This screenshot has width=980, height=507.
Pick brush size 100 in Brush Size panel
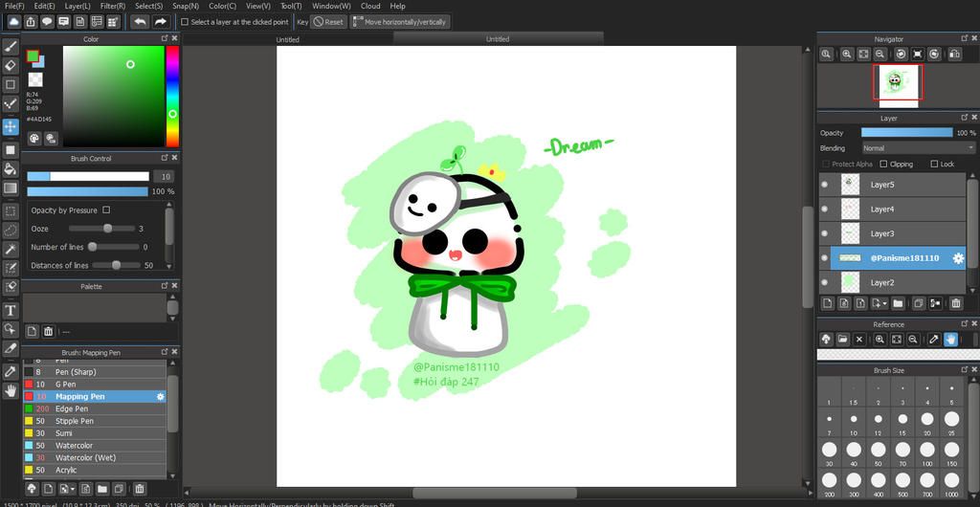(x=926, y=452)
